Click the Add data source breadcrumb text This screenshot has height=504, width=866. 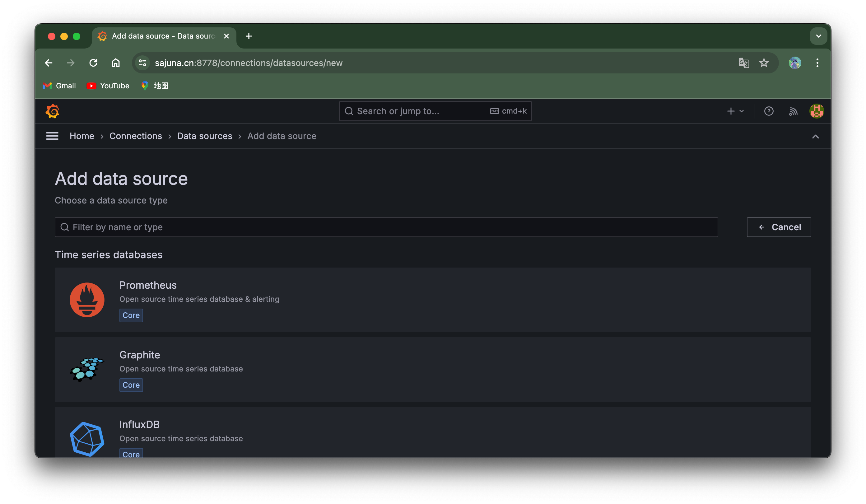pyautogui.click(x=282, y=136)
